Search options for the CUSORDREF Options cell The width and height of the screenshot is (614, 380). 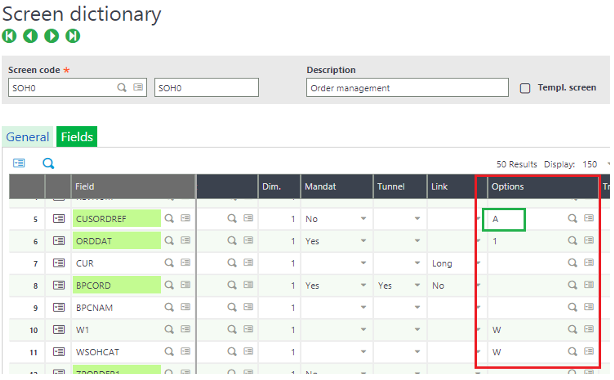[x=572, y=218]
